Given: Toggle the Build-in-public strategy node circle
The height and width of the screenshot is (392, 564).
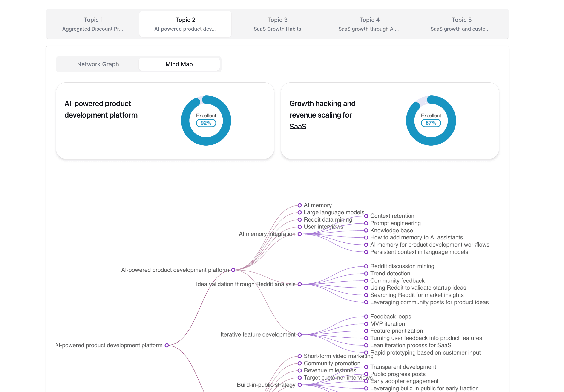Looking at the screenshot, I should click(x=299, y=385).
